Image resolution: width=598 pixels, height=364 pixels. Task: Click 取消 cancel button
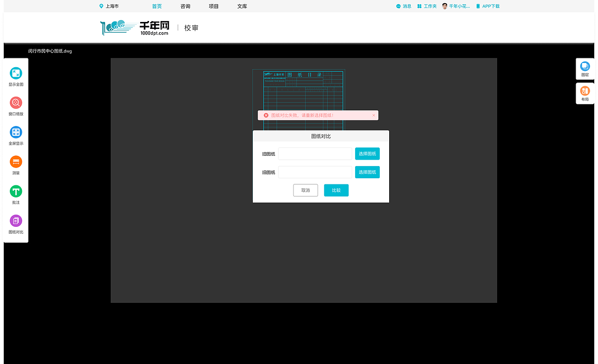click(306, 190)
